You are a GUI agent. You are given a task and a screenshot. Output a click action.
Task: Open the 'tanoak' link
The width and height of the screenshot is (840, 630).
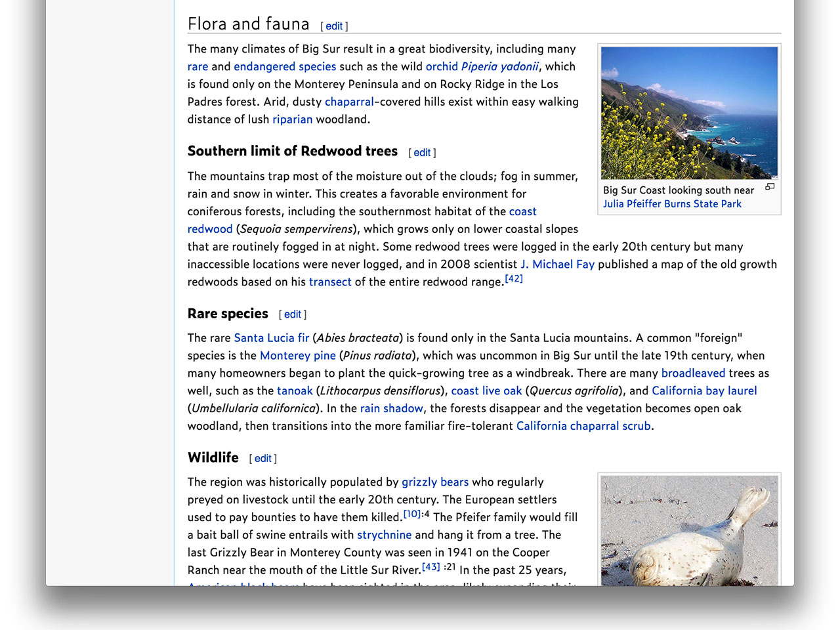pyautogui.click(x=295, y=391)
